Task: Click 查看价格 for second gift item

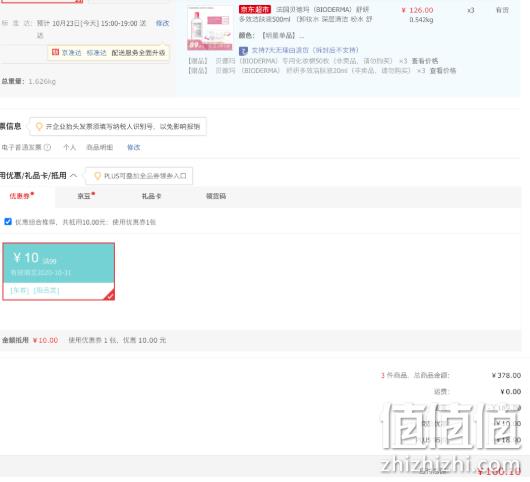Action: coord(443,71)
